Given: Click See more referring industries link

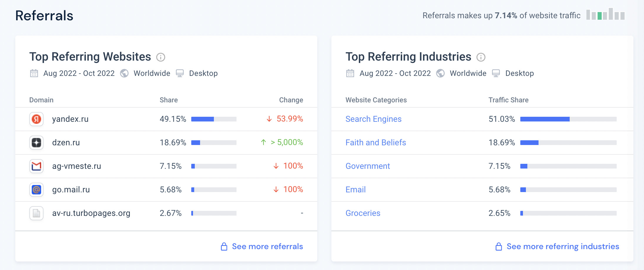Looking at the screenshot, I should tap(563, 246).
